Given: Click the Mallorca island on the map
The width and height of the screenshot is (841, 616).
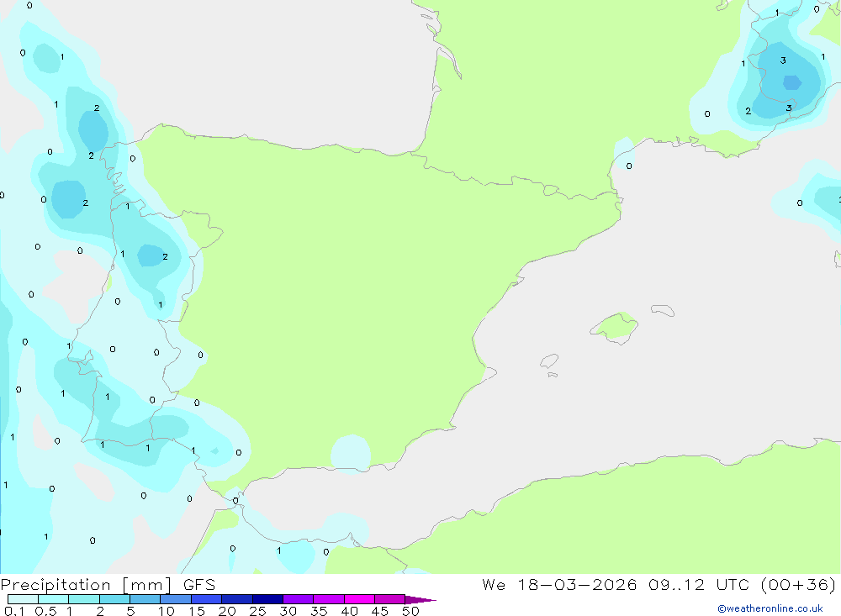Looking at the screenshot, I should [615, 328].
